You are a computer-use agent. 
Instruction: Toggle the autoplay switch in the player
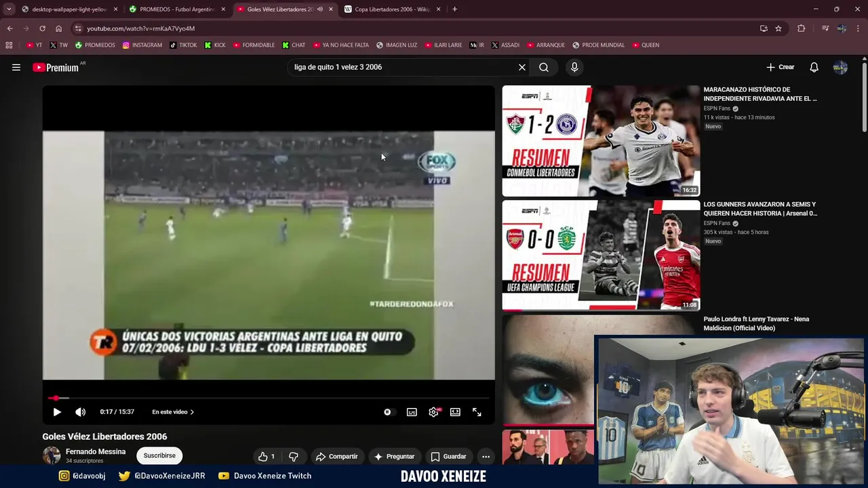point(387,412)
